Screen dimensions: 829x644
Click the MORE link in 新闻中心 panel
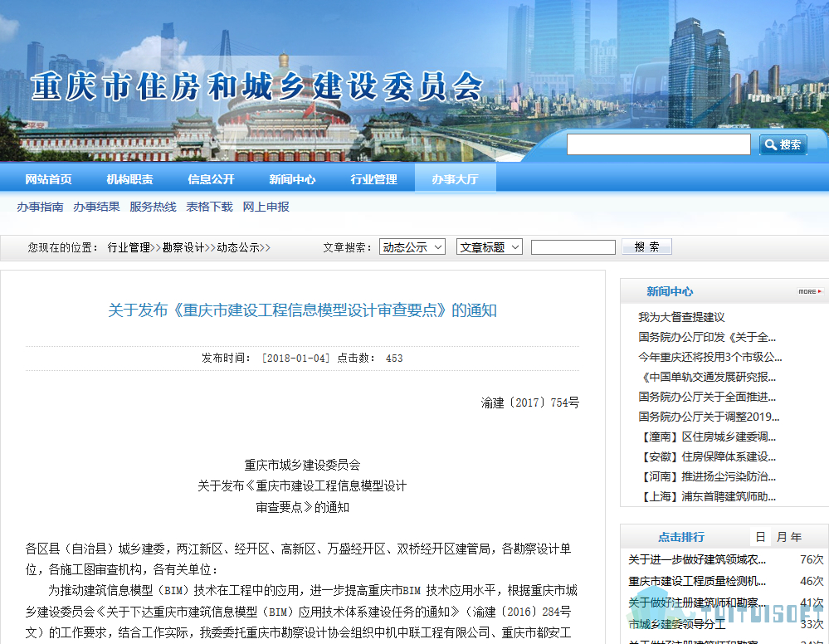coord(811,291)
